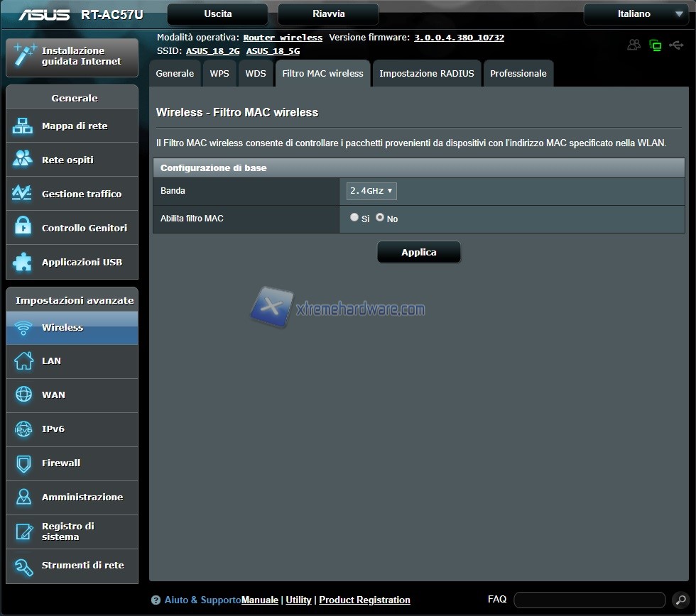Open Applicazioni USB puzzle icon
The width and height of the screenshot is (696, 616).
pyautogui.click(x=23, y=262)
